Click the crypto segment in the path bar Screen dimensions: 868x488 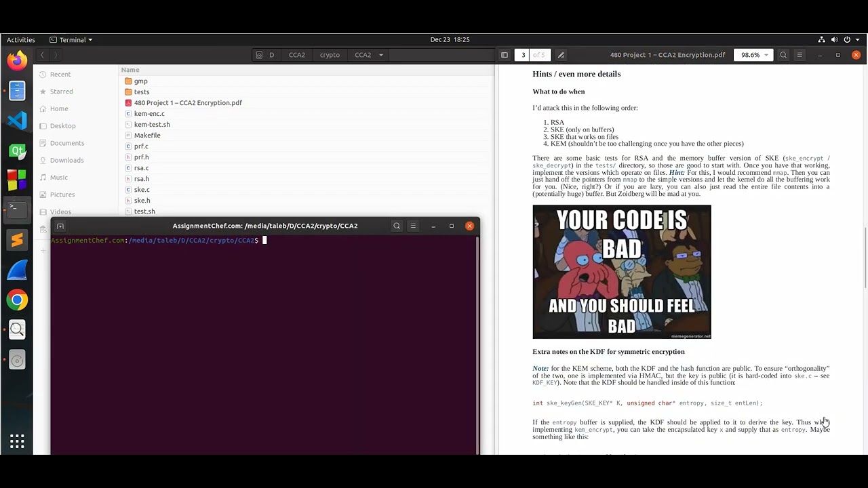click(x=330, y=55)
